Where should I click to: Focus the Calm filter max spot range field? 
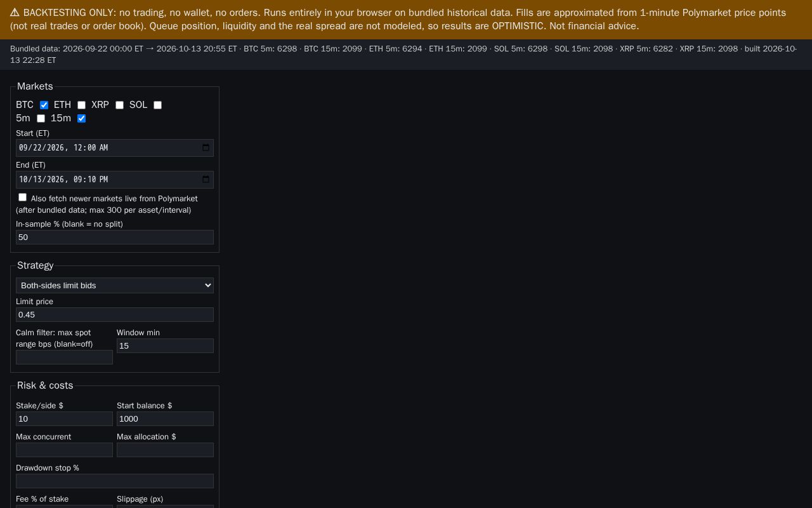click(64, 357)
